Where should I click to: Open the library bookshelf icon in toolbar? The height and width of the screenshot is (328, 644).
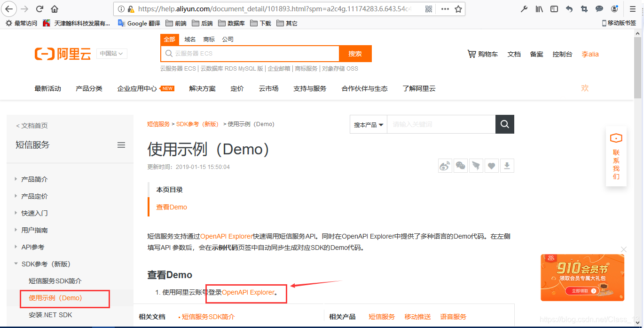[x=540, y=9]
